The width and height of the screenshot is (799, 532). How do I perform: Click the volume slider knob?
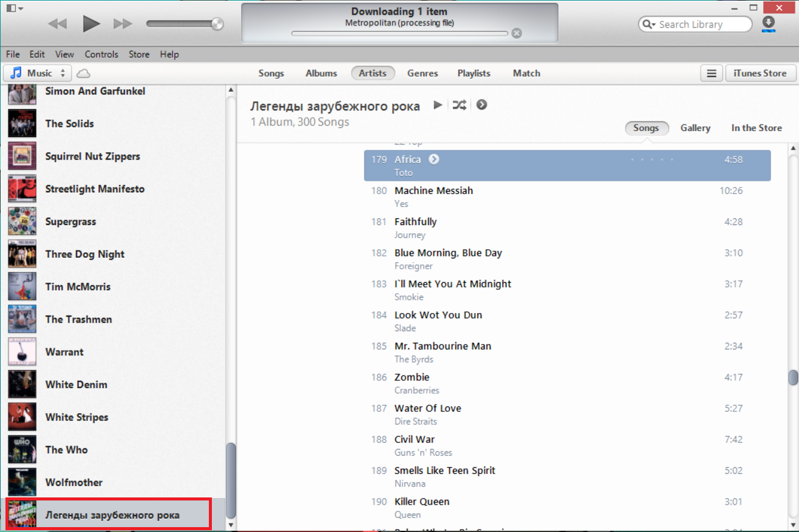pos(217,24)
